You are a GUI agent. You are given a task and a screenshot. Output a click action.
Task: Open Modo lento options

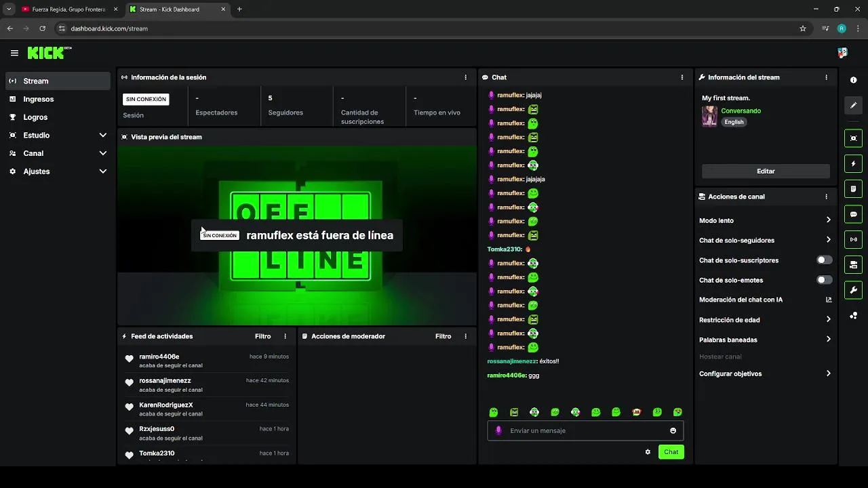click(766, 220)
